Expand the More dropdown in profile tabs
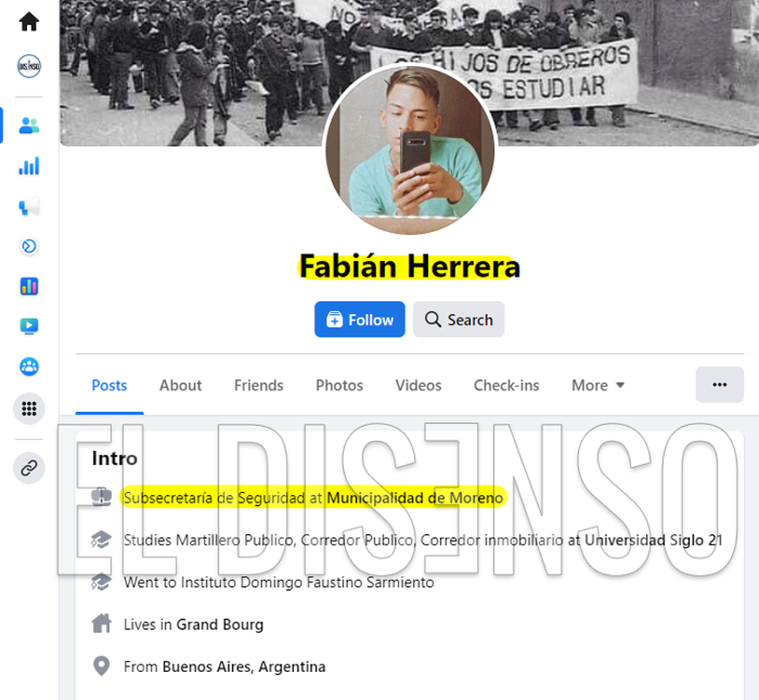Viewport: 759px width, 700px height. tap(598, 385)
